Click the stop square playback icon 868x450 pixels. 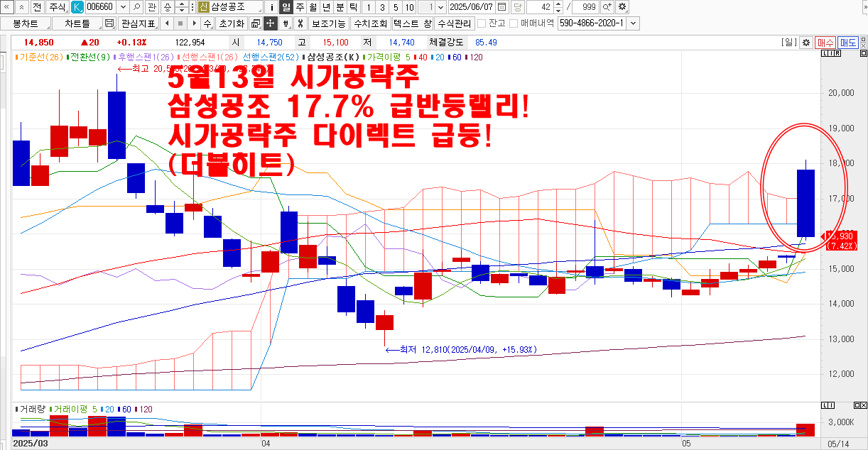(180, 23)
